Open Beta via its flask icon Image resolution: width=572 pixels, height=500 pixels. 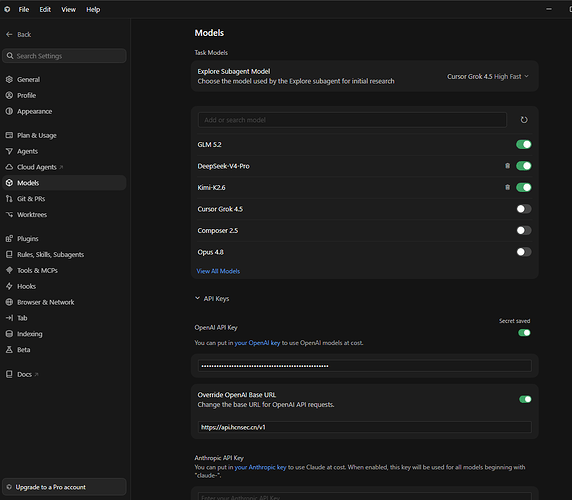tap(9, 349)
